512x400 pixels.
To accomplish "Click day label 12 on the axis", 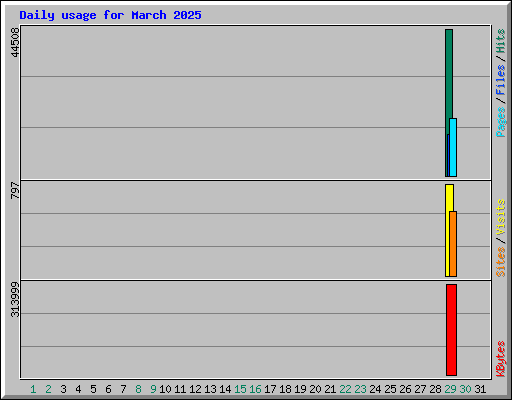I will click(195, 389).
